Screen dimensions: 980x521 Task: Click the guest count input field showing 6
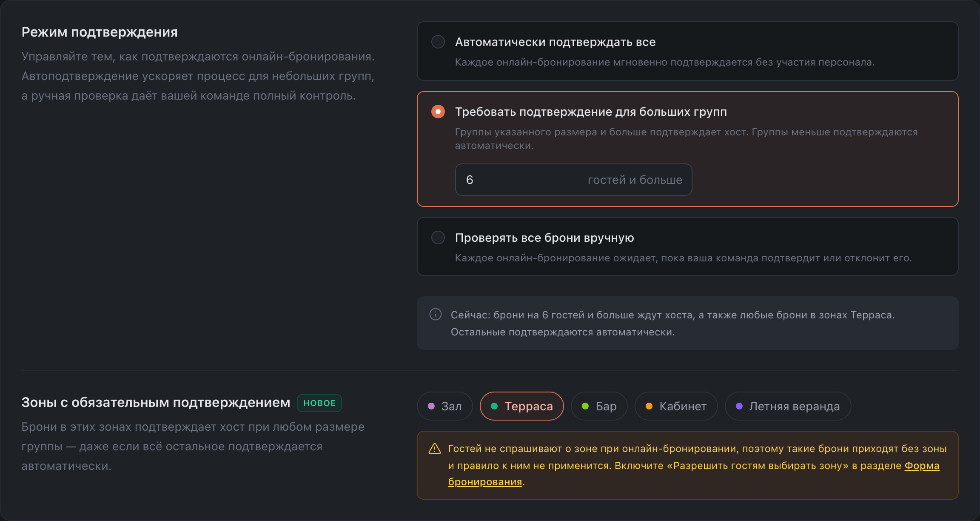[x=573, y=180]
